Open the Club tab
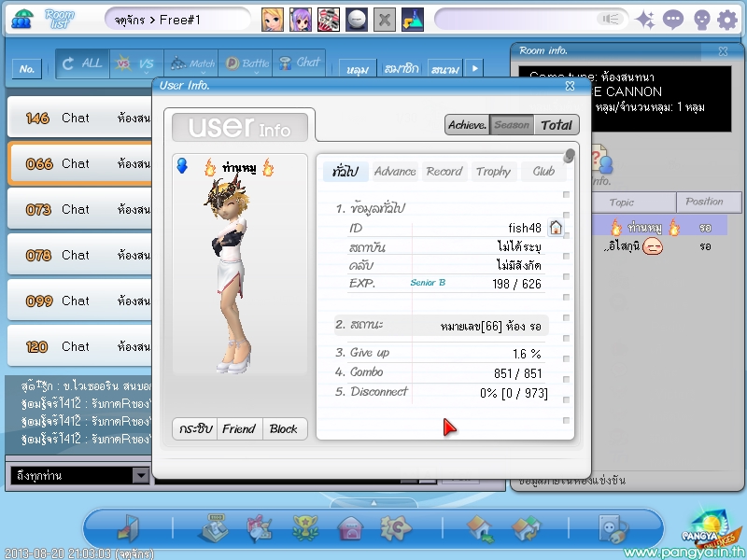 [543, 172]
